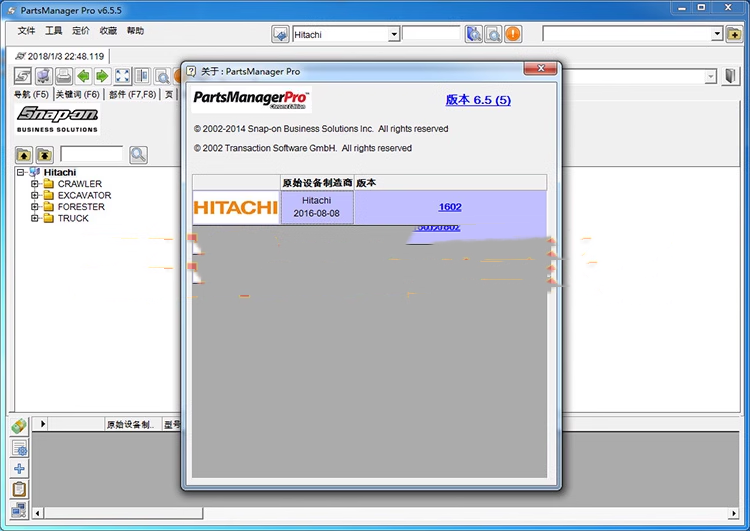Click the printer icon in toolbar
This screenshot has width=750, height=531.
(x=64, y=76)
